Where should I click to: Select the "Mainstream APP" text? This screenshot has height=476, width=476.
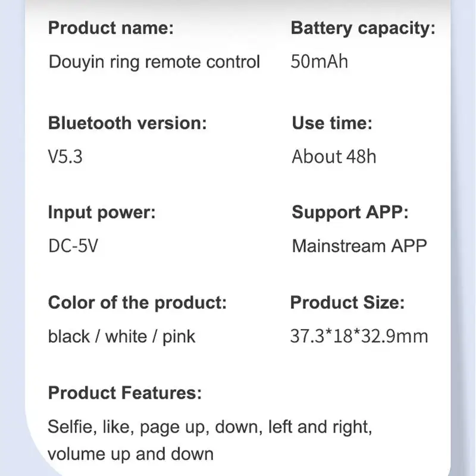[359, 246]
